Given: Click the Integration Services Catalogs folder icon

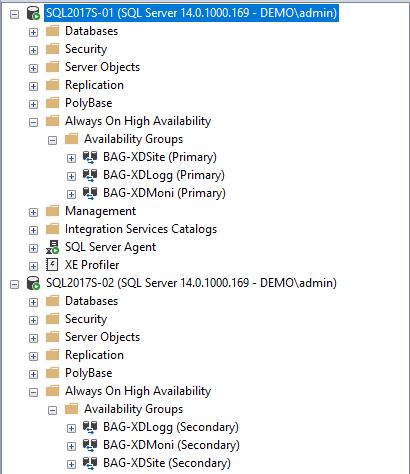Looking at the screenshot, I should [52, 229].
